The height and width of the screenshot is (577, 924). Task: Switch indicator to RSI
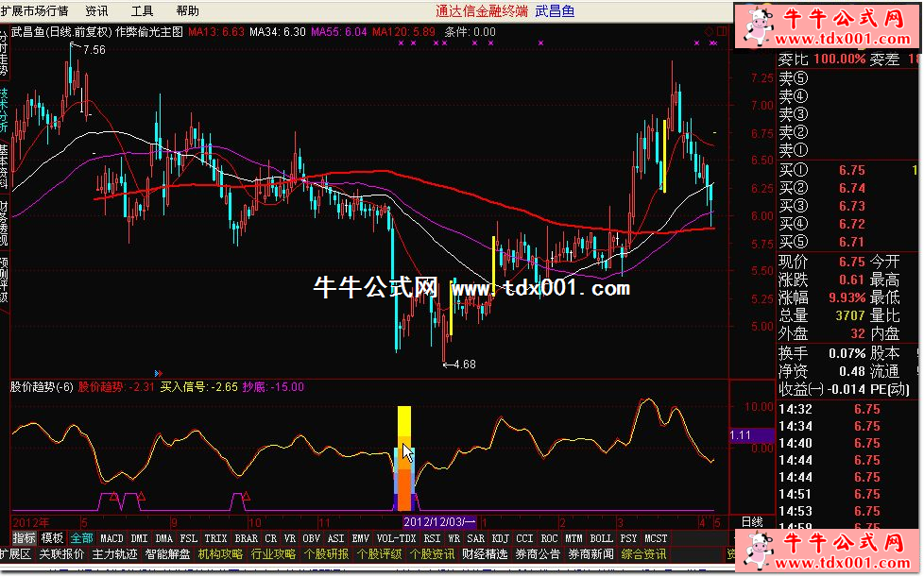[x=432, y=538]
